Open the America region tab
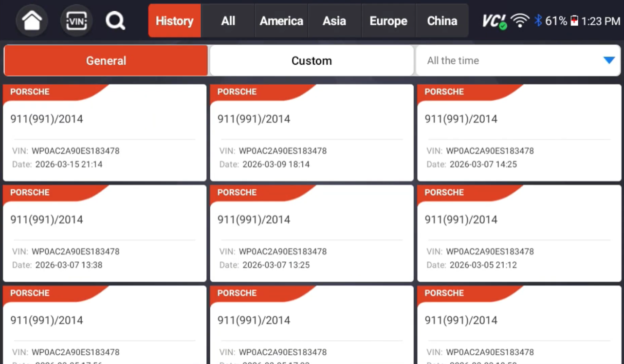The height and width of the screenshot is (364, 624). (x=281, y=21)
